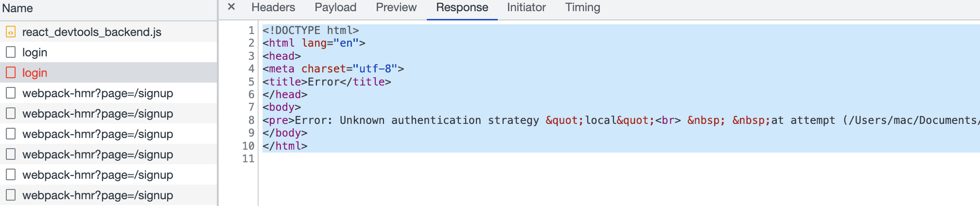The width and height of the screenshot is (980, 206).
Task: Show the Preview tab
Action: coord(396,7)
